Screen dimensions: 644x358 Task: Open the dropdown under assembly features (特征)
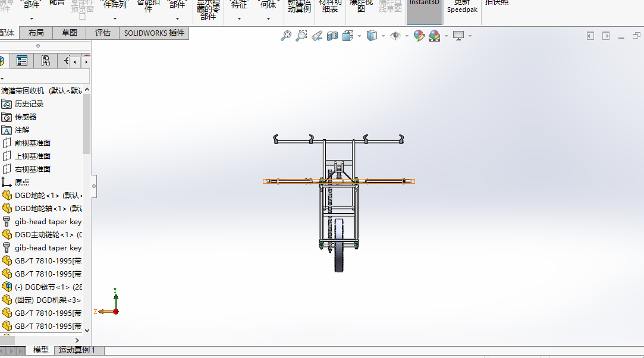tap(239, 18)
